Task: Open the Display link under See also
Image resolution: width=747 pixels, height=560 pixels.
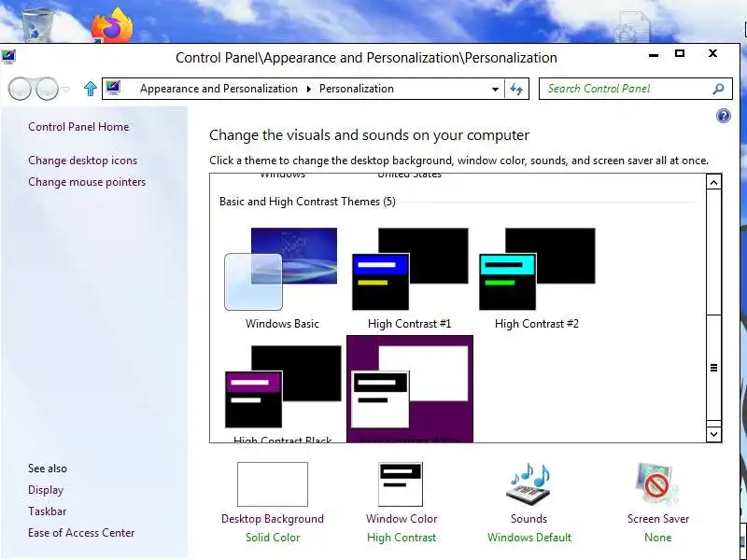Action: [45, 490]
